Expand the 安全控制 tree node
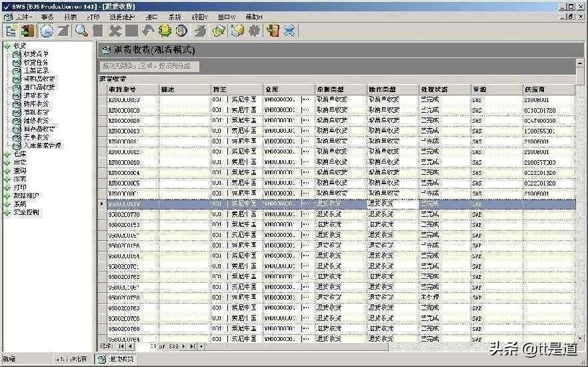This screenshot has height=367, width=588. pos(7,212)
